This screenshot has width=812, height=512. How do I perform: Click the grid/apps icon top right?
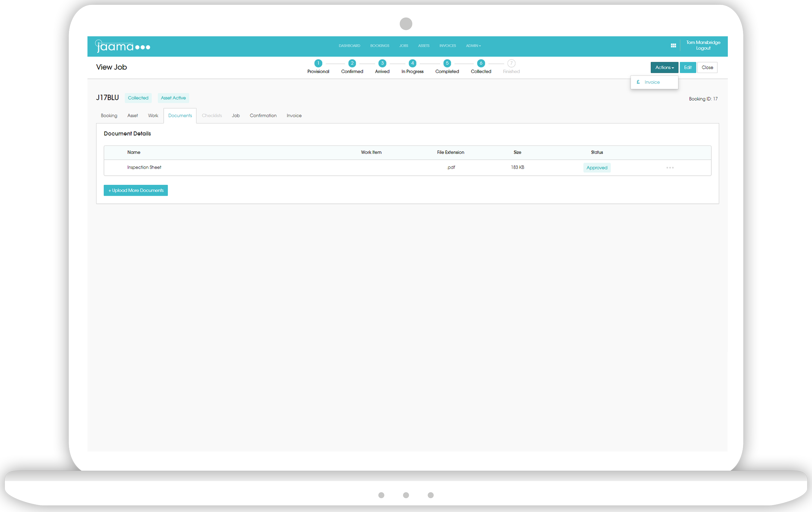tap(673, 46)
